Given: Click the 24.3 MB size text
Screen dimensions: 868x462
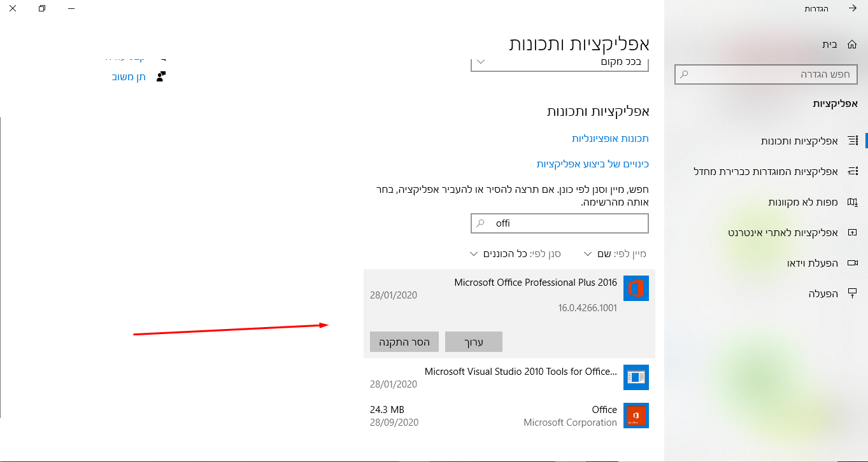Looking at the screenshot, I should [387, 410].
